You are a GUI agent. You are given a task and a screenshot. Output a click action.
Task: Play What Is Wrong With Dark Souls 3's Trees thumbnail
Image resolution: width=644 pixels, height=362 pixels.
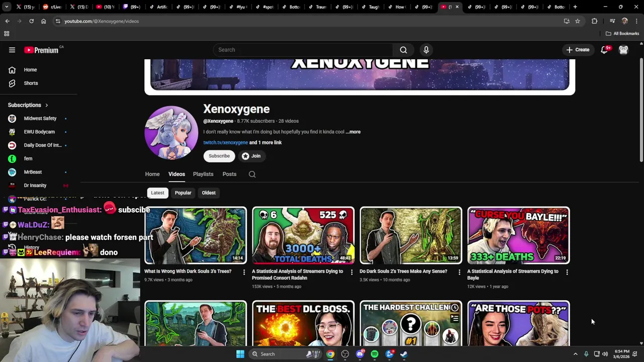point(196,235)
